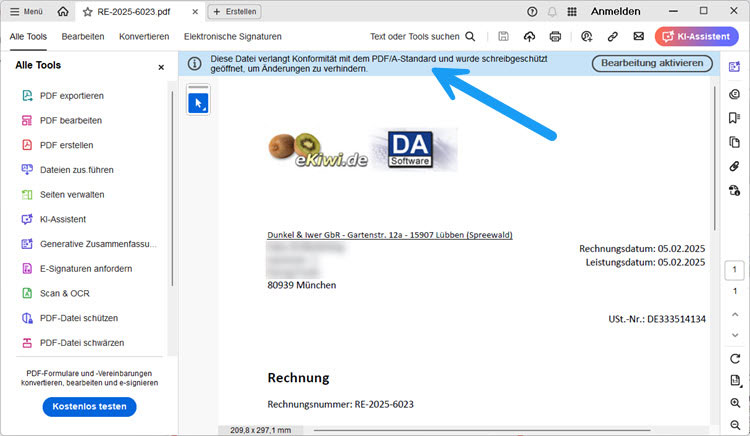Click the Erstellen button
Screen dimensions: 750x436
click(x=234, y=11)
